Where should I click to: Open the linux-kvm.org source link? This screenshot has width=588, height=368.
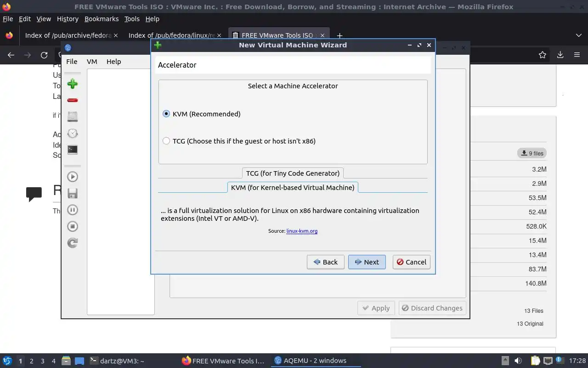(x=302, y=231)
